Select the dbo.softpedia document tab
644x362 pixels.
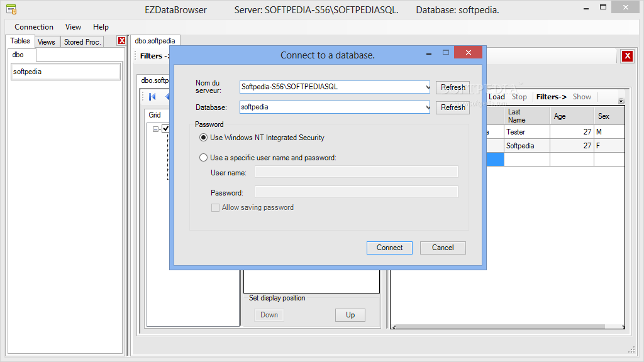155,41
